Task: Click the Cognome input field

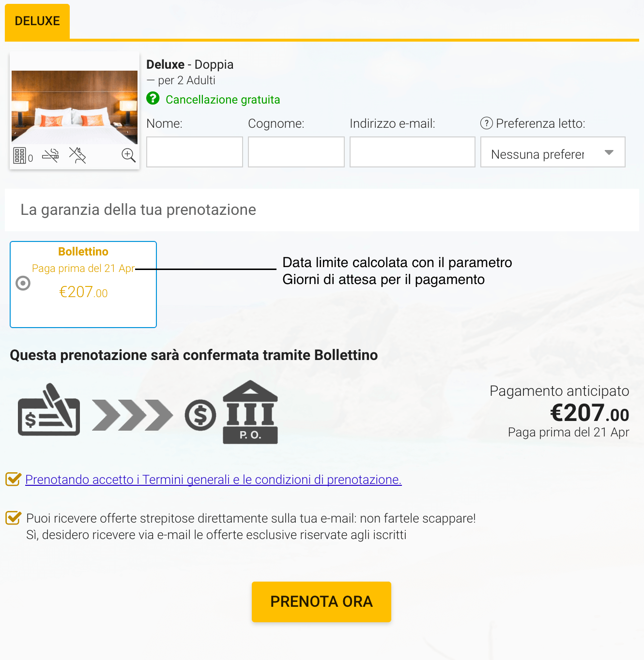Action: [x=296, y=152]
